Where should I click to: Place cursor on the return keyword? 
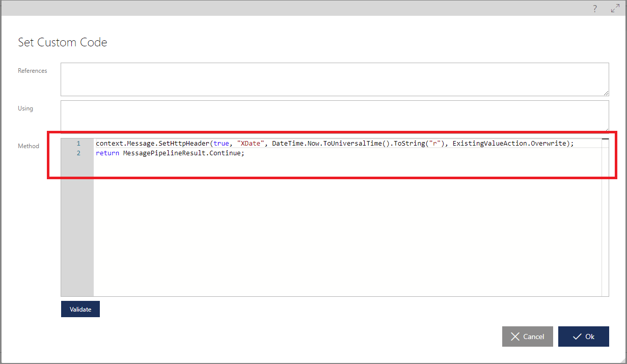[107, 153]
